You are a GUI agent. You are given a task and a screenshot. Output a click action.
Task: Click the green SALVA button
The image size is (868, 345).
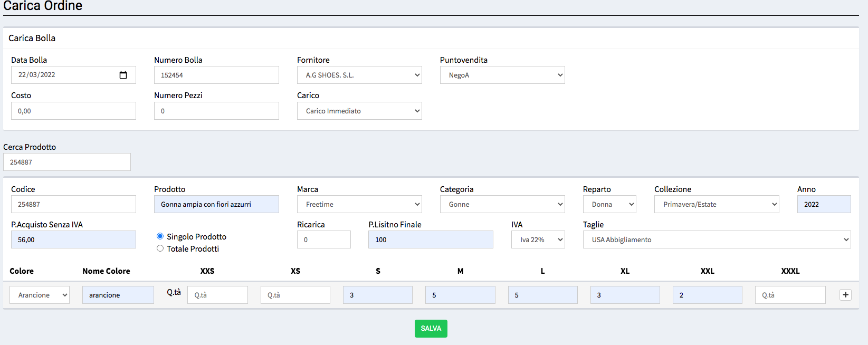(x=431, y=329)
